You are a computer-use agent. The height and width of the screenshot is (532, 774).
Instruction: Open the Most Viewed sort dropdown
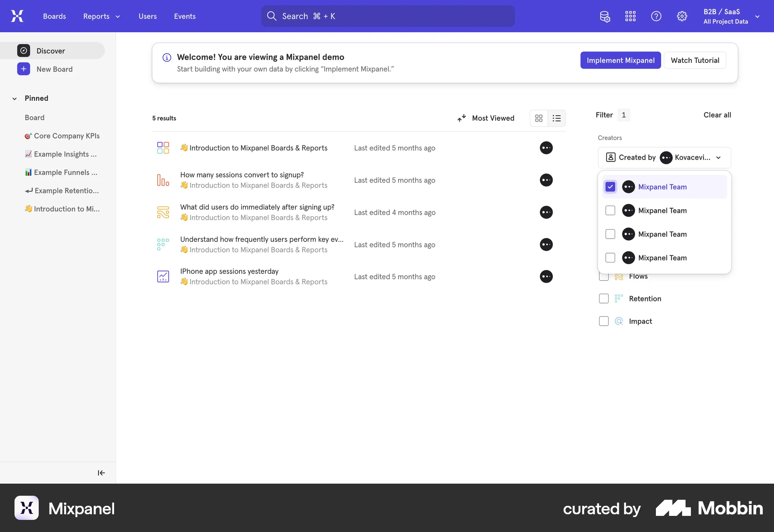coord(486,118)
